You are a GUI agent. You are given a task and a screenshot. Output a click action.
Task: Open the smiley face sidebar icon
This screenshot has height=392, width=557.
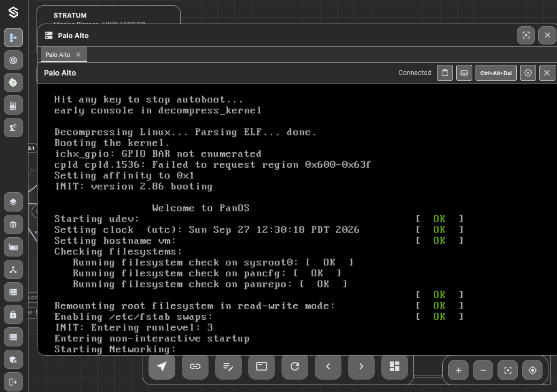(13, 82)
